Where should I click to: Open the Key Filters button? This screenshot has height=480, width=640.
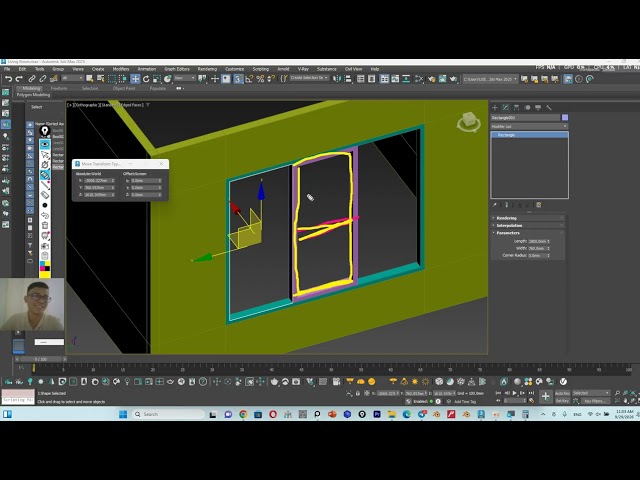[x=594, y=401]
